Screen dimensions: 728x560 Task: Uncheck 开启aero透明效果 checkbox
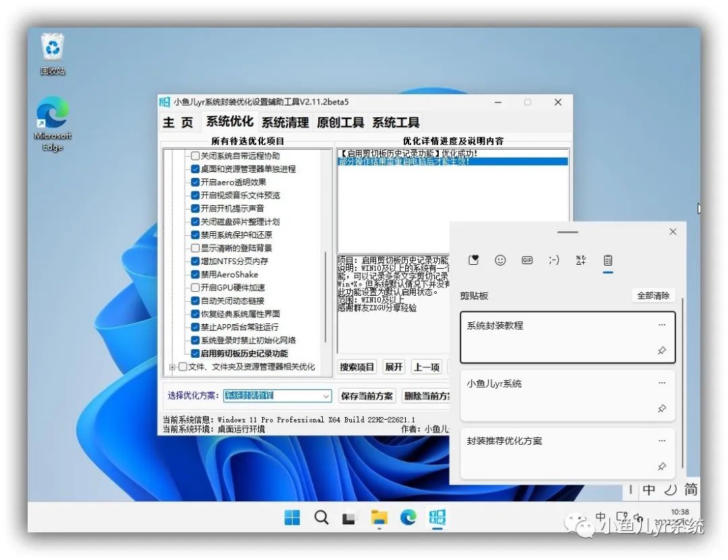[195, 182]
